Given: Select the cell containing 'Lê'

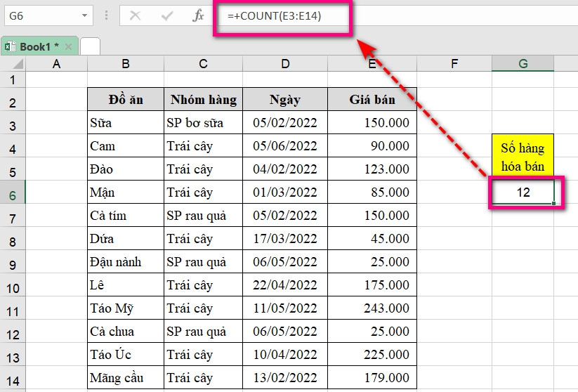Looking at the screenshot, I should (126, 285).
